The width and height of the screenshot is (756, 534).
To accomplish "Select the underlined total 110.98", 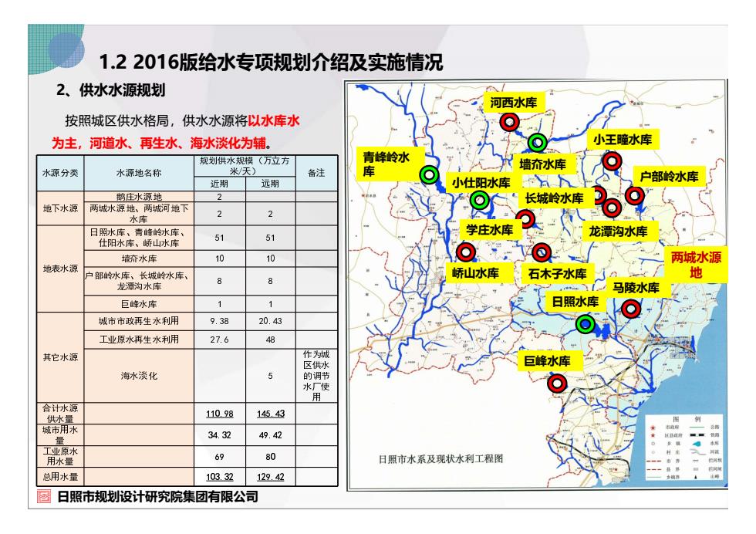I will tap(219, 414).
